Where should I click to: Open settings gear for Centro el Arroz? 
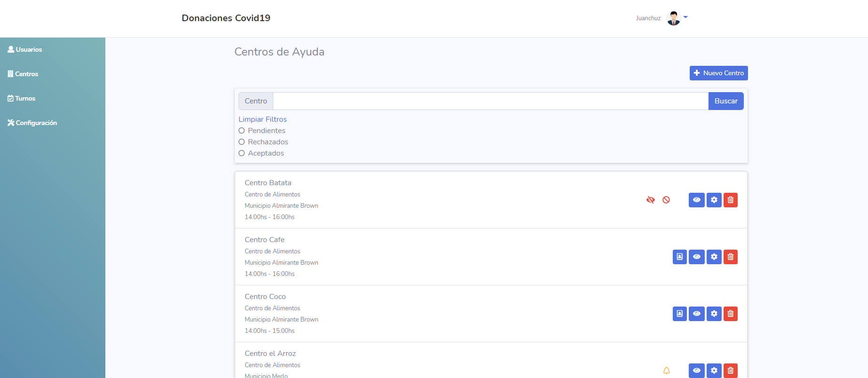pyautogui.click(x=714, y=370)
